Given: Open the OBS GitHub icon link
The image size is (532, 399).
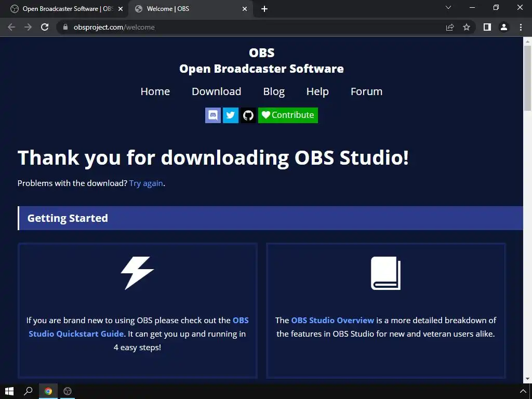Looking at the screenshot, I should coord(248,115).
